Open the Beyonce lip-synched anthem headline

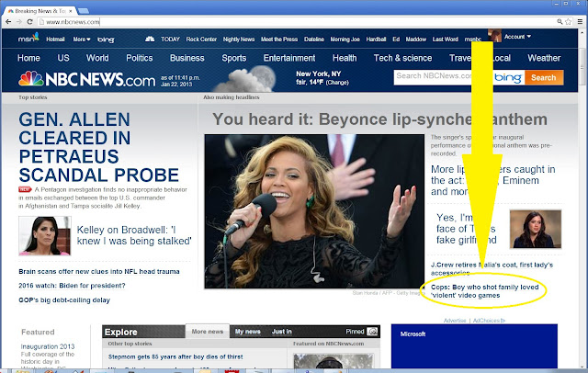[x=379, y=119]
